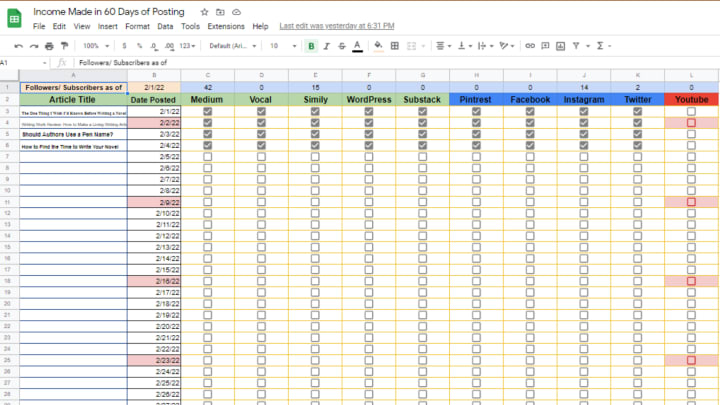Open the Extensions menu
This screenshot has width=720, height=405.
[x=226, y=26]
